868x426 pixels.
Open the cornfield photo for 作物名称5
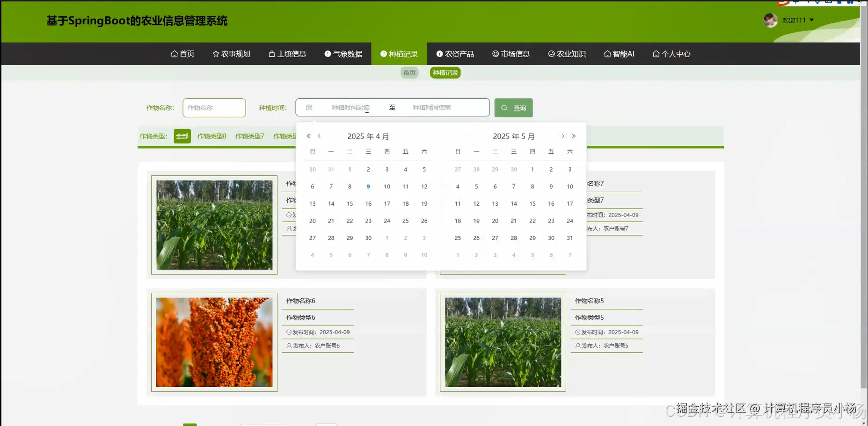pos(503,342)
